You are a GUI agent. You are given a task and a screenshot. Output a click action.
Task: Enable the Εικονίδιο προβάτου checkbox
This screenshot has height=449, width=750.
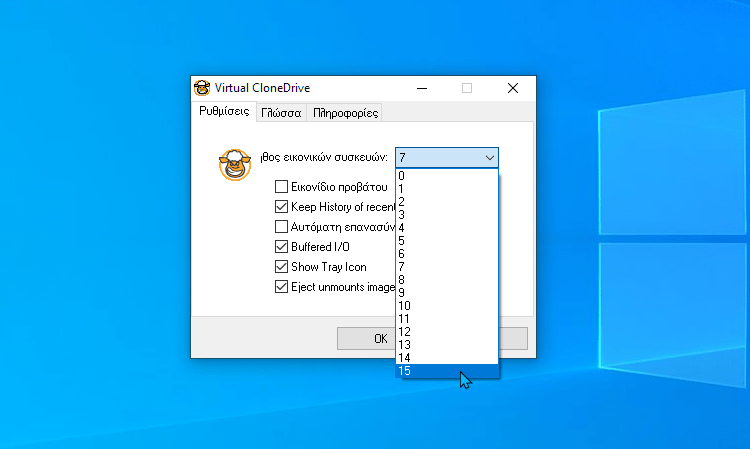pos(281,186)
